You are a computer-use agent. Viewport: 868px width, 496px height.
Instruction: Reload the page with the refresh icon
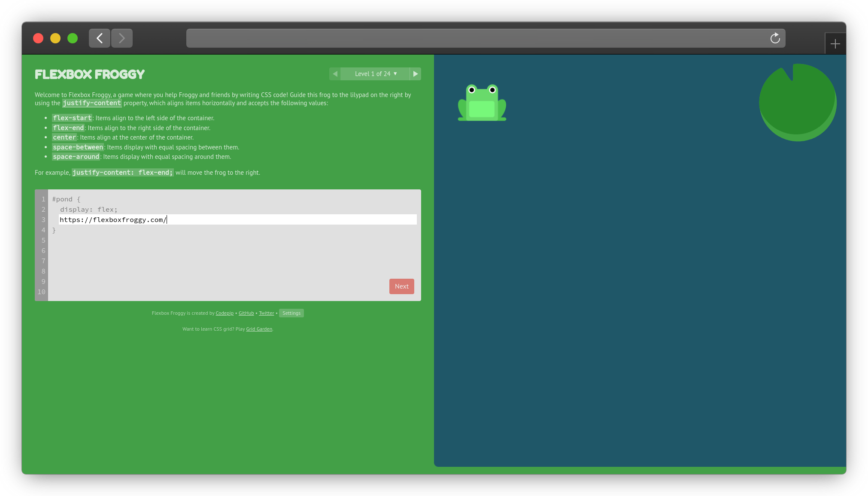tap(775, 38)
